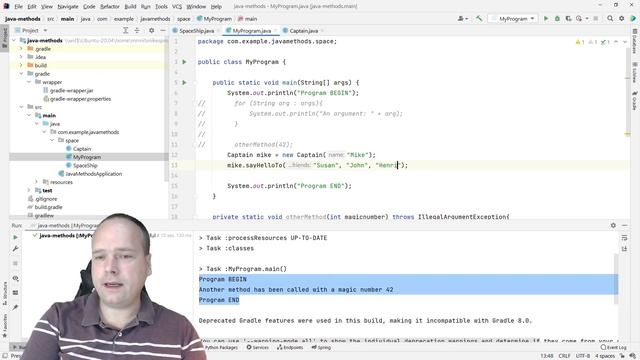Open Search Everywhere magnifier icon
Viewport: 640px width, 360px height.
click(610, 18)
